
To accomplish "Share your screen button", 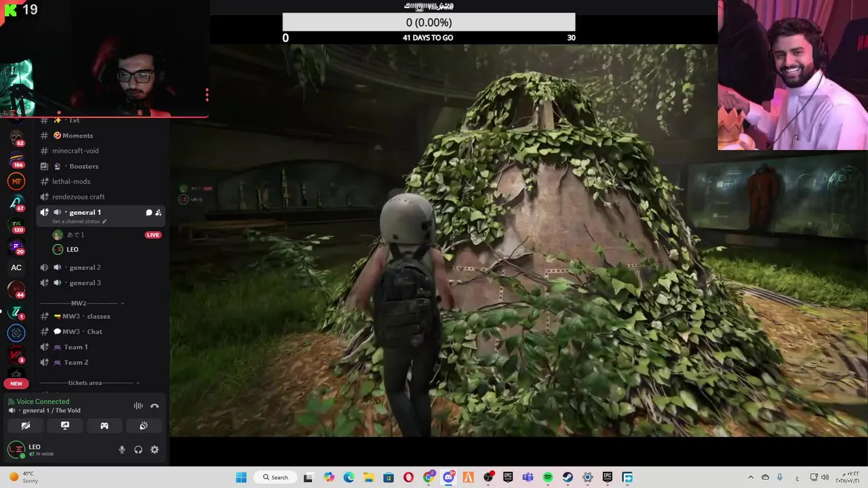I will click(65, 426).
